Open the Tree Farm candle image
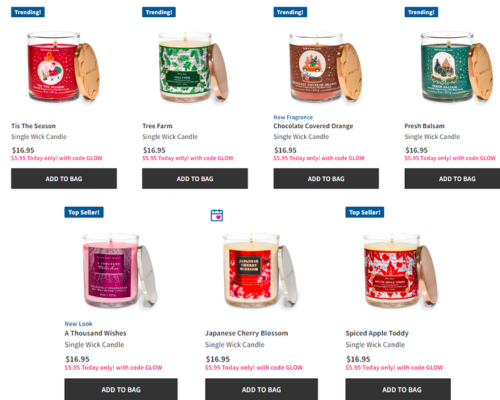Screen dimensions: 500x400 click(193, 67)
